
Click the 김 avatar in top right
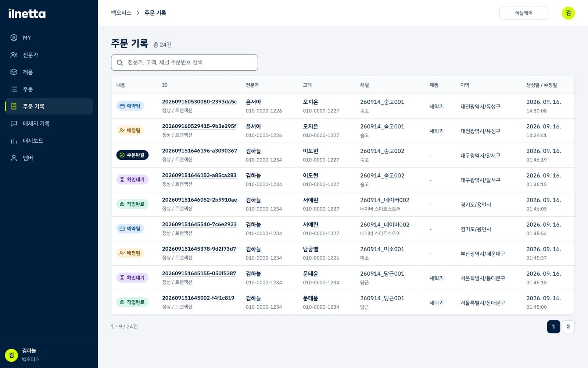point(568,13)
